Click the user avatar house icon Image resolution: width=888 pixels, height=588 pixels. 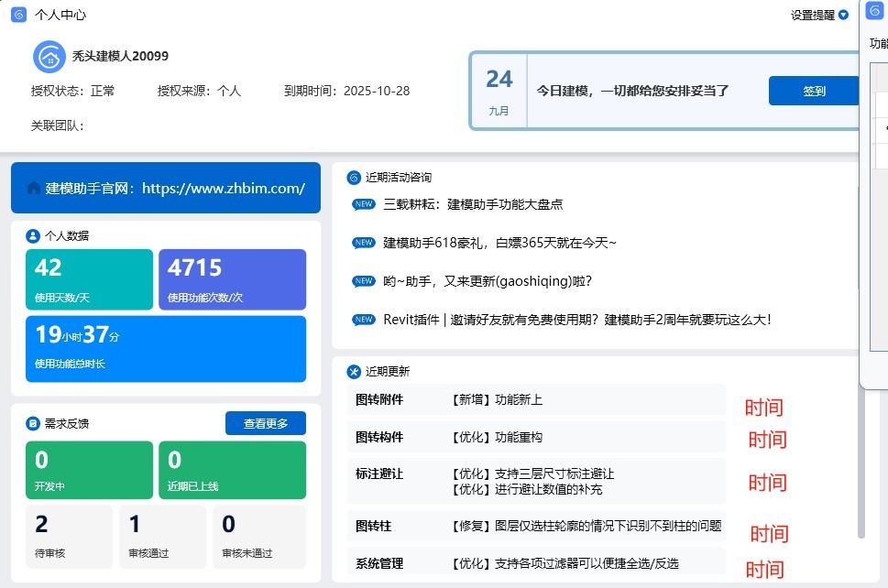(49, 57)
